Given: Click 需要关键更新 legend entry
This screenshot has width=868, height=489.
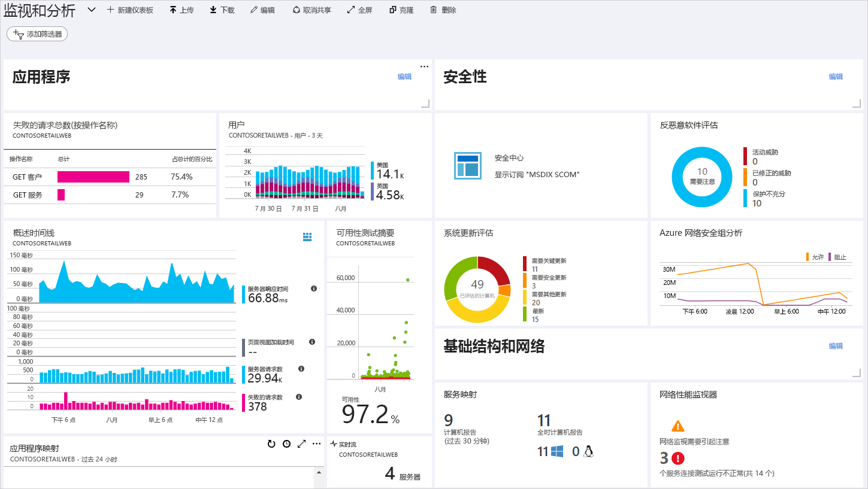Looking at the screenshot, I should pyautogui.click(x=545, y=265).
